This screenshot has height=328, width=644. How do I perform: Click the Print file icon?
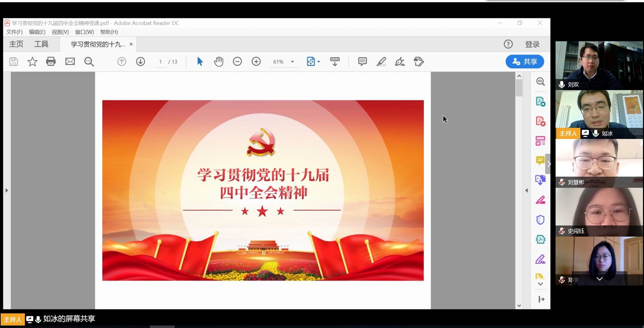(x=51, y=62)
